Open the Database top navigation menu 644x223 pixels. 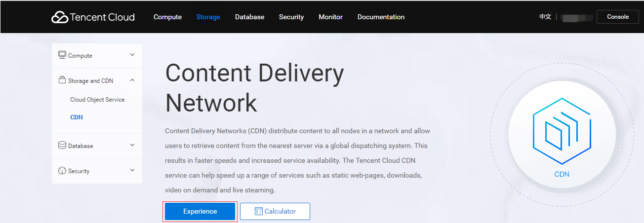pyautogui.click(x=249, y=17)
